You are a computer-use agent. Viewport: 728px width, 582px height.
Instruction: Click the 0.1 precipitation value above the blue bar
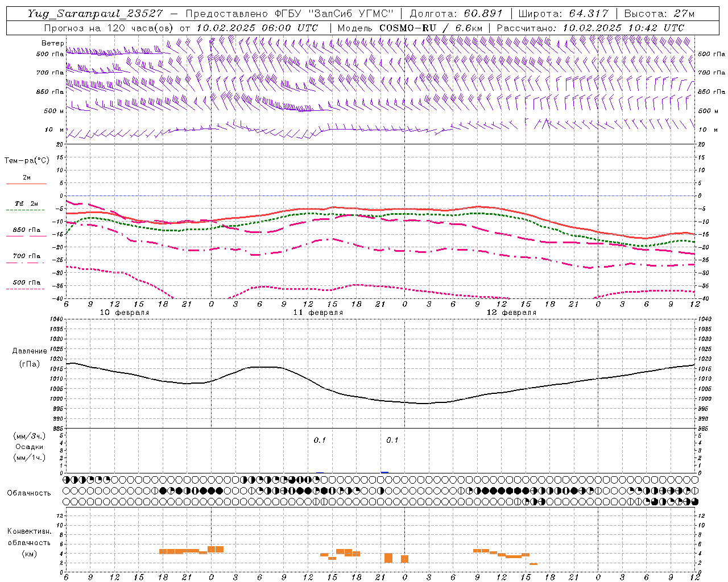pyautogui.click(x=392, y=440)
